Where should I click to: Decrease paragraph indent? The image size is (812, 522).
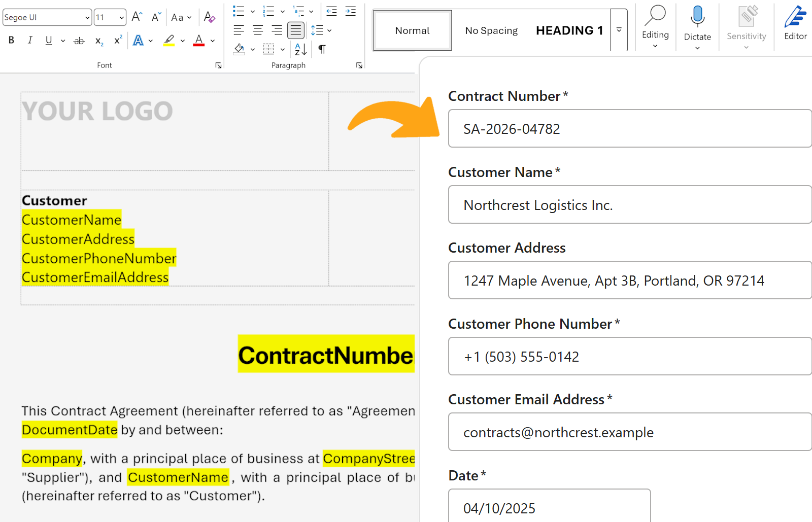coord(331,11)
